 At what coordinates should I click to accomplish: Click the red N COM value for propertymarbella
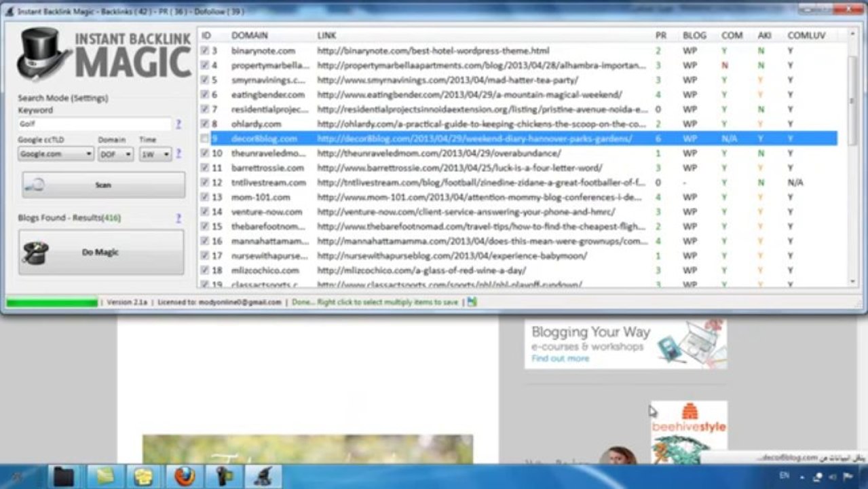[725, 66]
